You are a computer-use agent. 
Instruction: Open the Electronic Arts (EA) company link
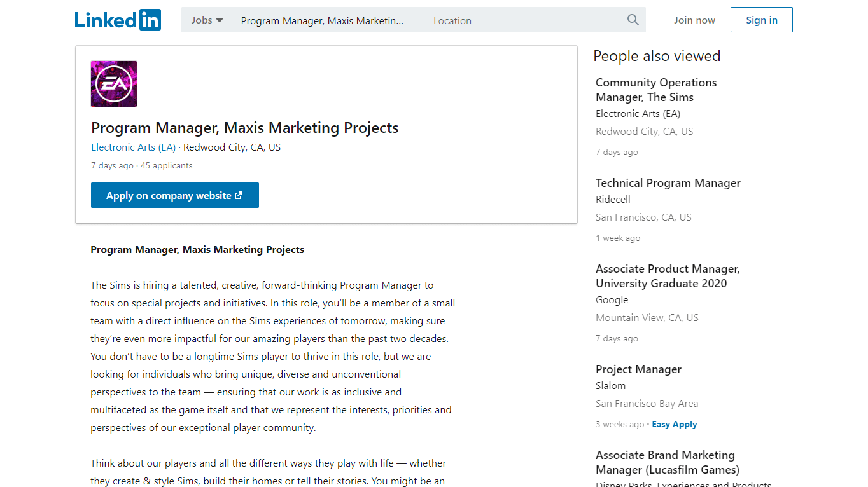pyautogui.click(x=134, y=147)
